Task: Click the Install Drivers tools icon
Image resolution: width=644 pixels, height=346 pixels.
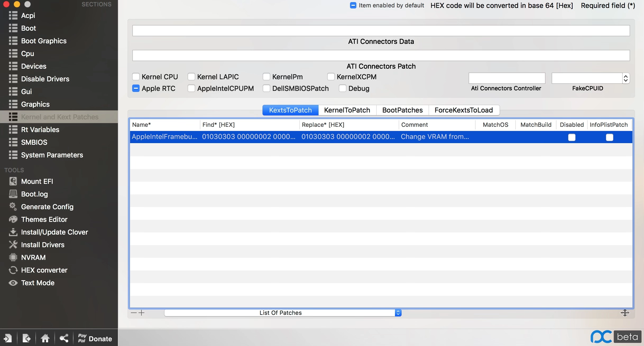Action: pyautogui.click(x=13, y=245)
